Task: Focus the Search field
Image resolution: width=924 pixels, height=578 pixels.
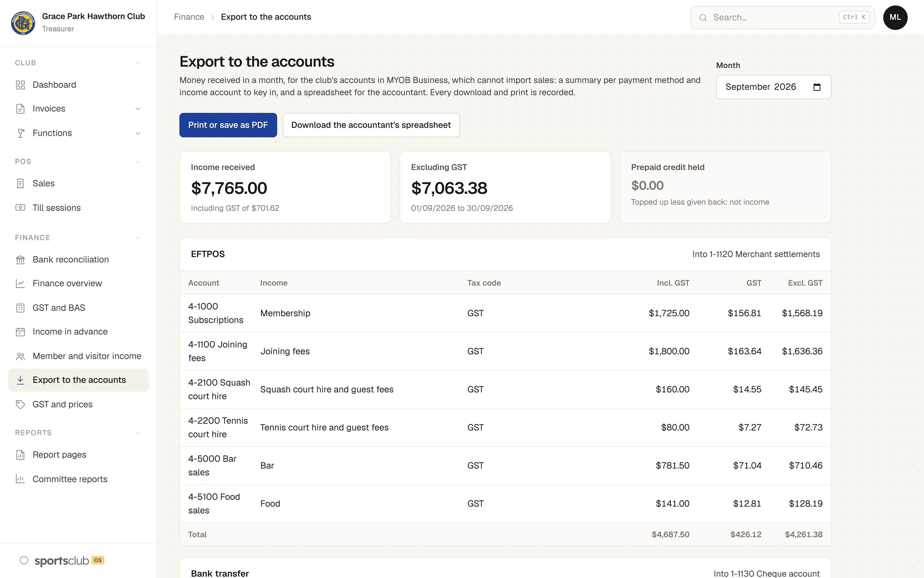Action: 782,18
